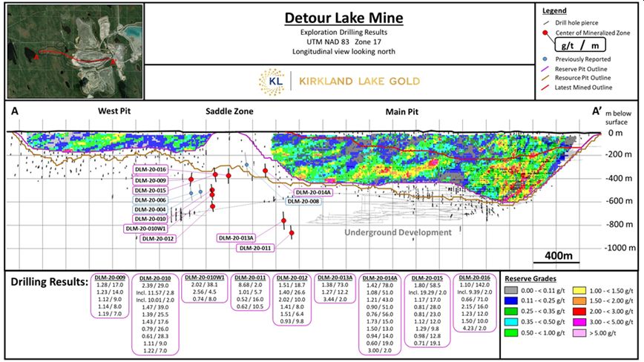Click the blue Previously Reported legend dot
Screen dimensions: 644x362
click(545, 59)
